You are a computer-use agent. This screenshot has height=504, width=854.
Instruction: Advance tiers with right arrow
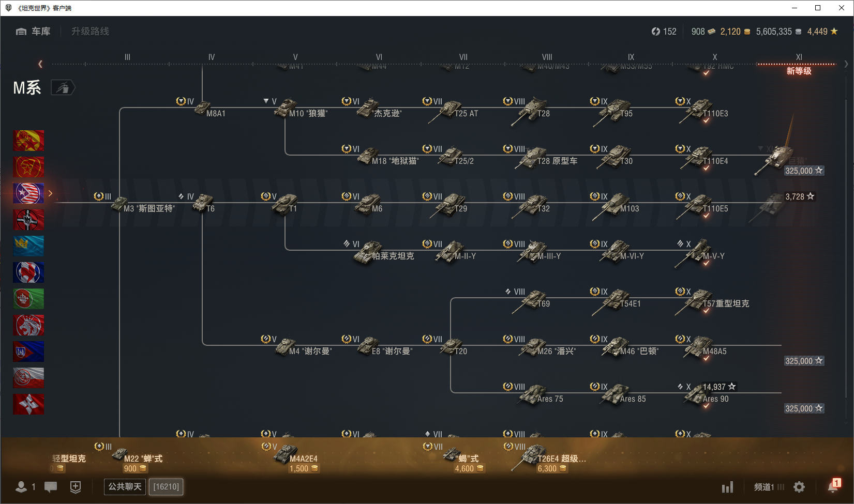846,64
